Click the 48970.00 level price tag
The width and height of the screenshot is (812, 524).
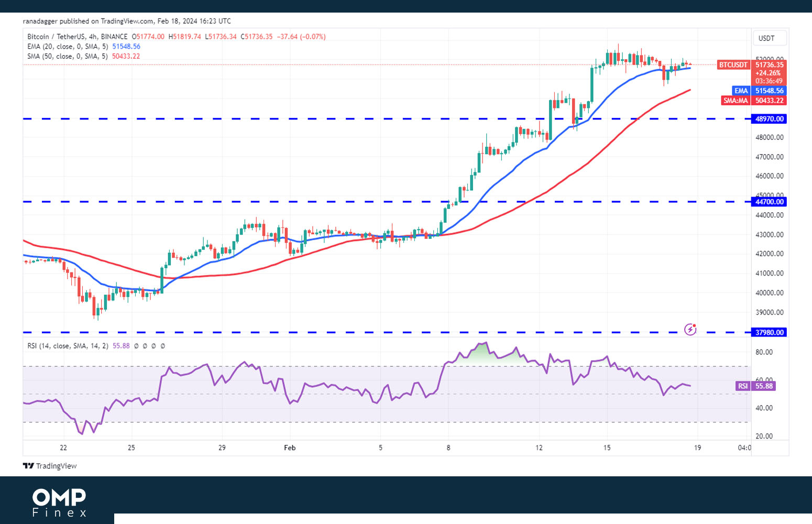pyautogui.click(x=769, y=119)
